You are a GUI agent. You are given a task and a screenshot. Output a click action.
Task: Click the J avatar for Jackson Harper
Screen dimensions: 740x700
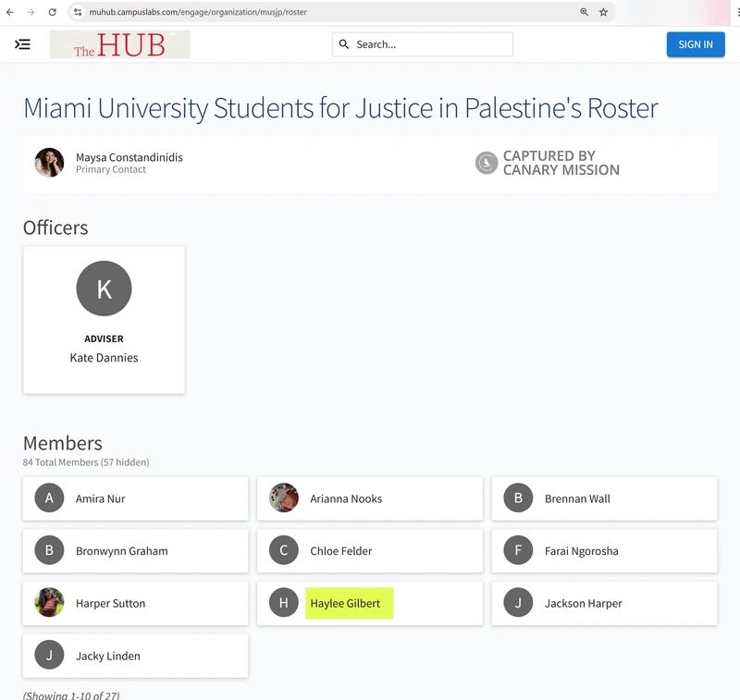click(518, 602)
